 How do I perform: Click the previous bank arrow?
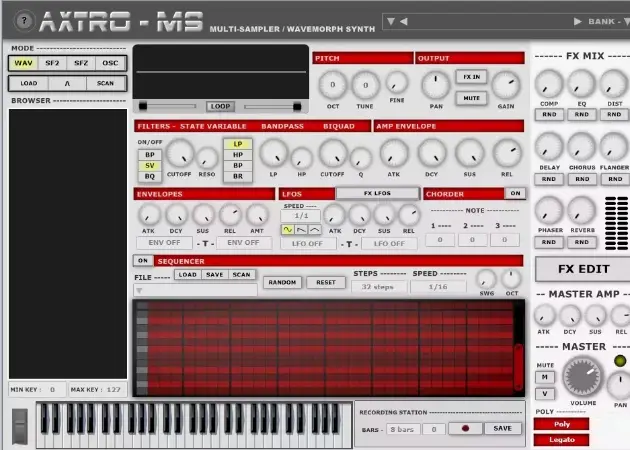tap(391, 20)
